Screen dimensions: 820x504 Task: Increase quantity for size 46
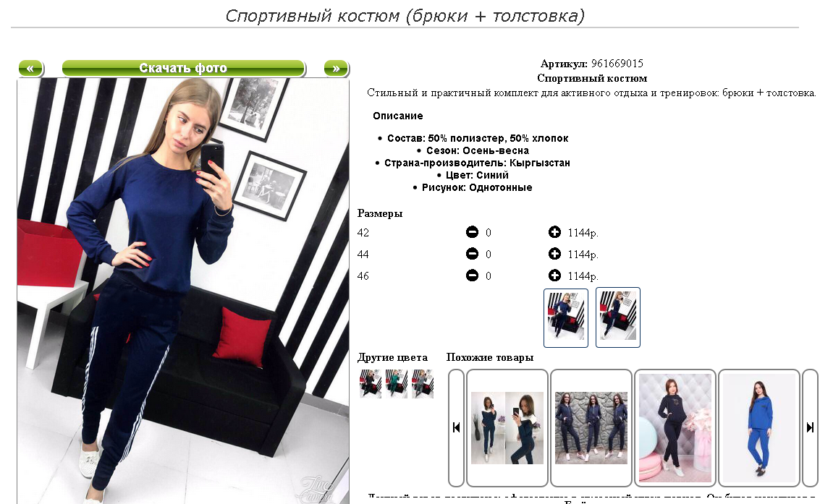point(554,276)
